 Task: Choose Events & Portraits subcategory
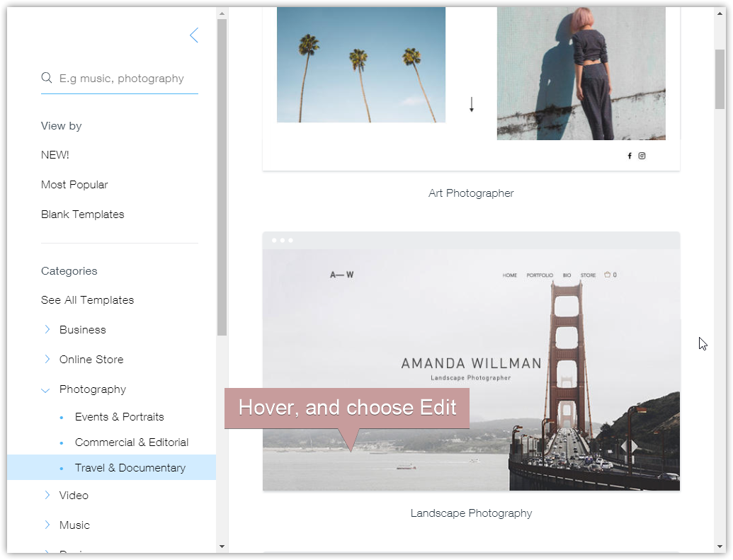(x=119, y=417)
